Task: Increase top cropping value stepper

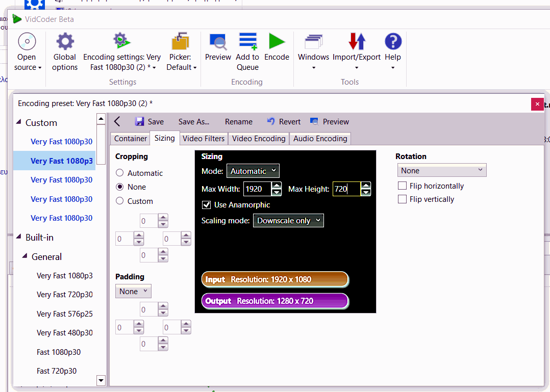Action: (x=163, y=218)
